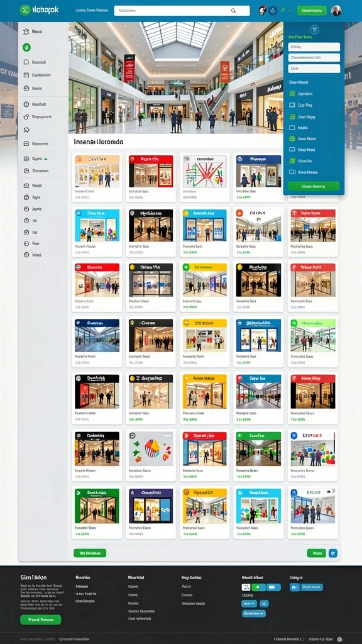
Task: Click the wide green button in blue side panel
Action: pos(314,186)
